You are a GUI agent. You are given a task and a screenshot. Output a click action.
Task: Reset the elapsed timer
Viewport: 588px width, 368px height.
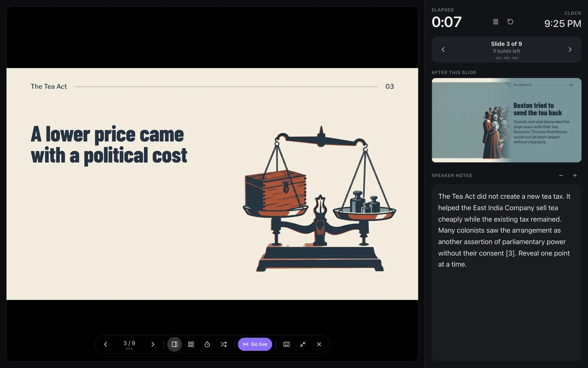[x=510, y=21]
